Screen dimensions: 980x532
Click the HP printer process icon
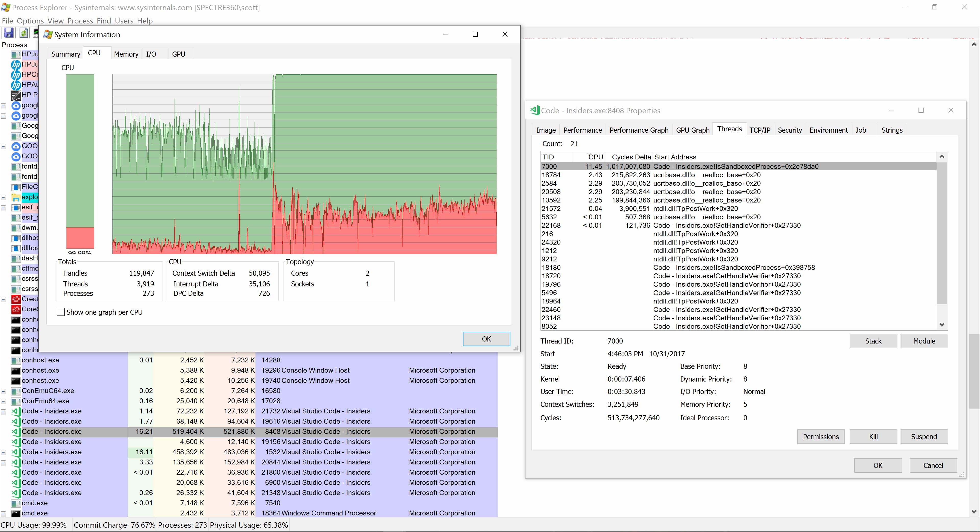pyautogui.click(x=16, y=95)
